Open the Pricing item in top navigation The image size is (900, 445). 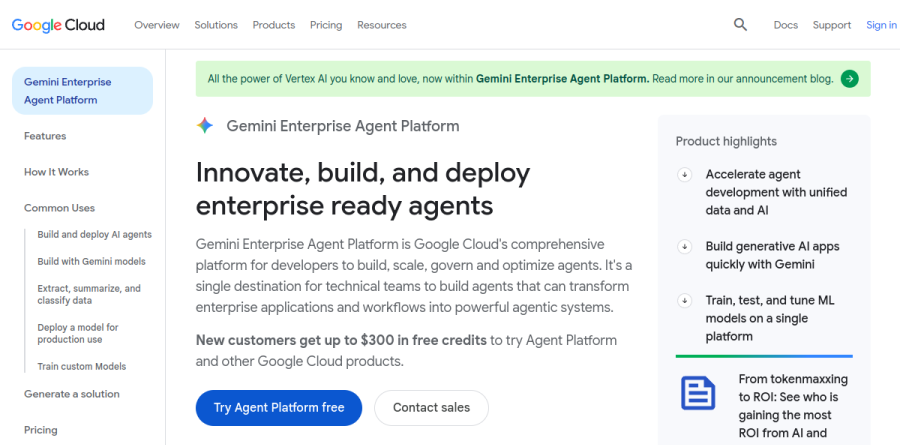pyautogui.click(x=326, y=25)
